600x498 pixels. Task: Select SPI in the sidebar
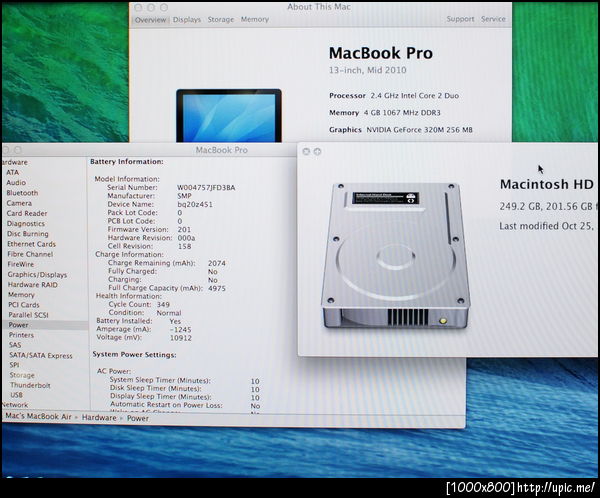(15, 365)
